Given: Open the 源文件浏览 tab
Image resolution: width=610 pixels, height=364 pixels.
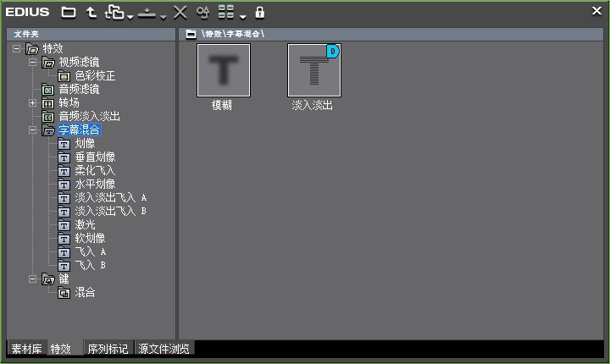Looking at the screenshot, I should point(164,349).
